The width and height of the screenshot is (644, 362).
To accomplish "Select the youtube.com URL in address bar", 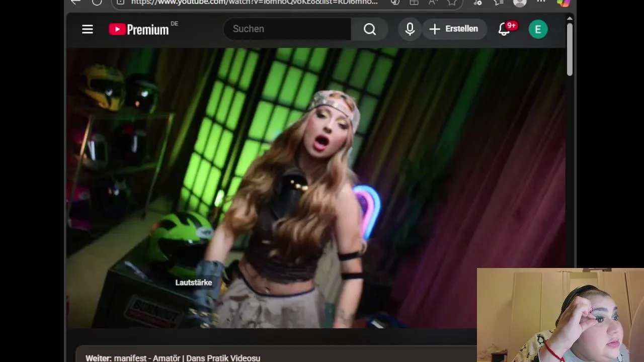I will tap(254, 3).
